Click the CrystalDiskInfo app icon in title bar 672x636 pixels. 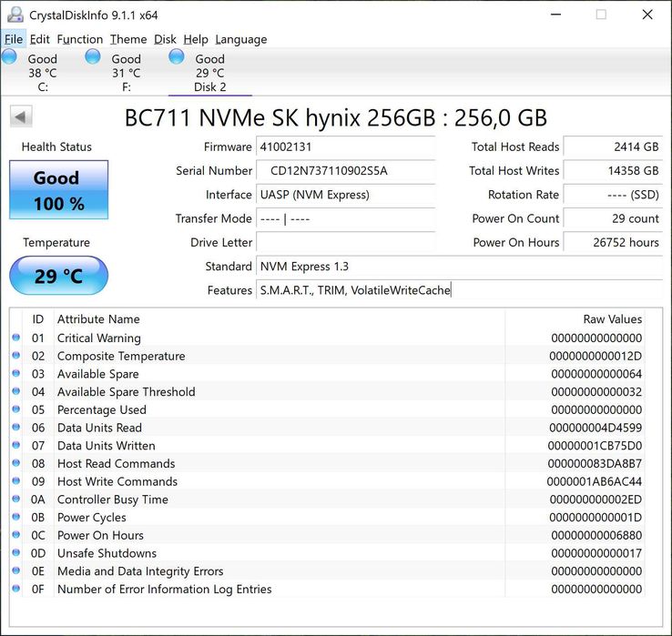(x=15, y=15)
